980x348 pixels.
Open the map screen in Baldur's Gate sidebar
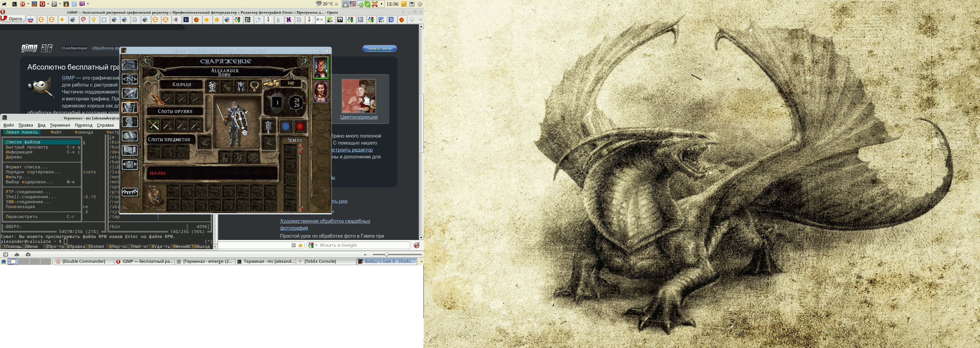130,79
